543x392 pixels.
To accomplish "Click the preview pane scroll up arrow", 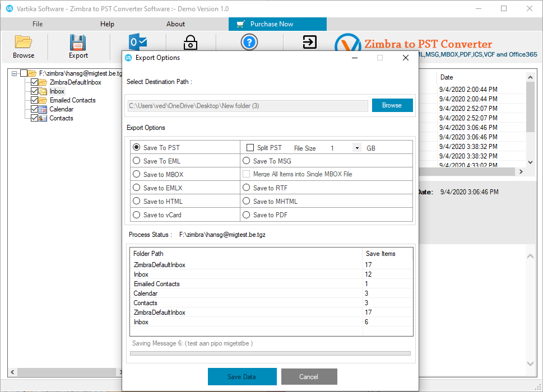I will point(530,256).
